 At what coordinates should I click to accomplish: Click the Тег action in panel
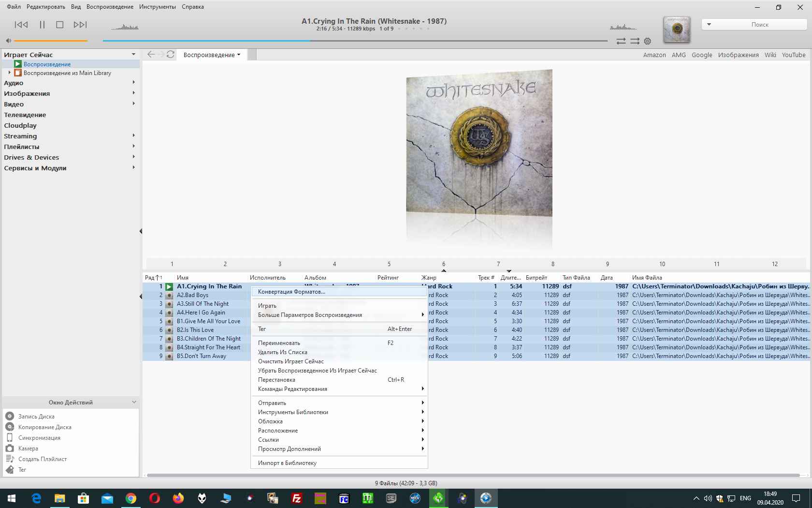pos(22,469)
